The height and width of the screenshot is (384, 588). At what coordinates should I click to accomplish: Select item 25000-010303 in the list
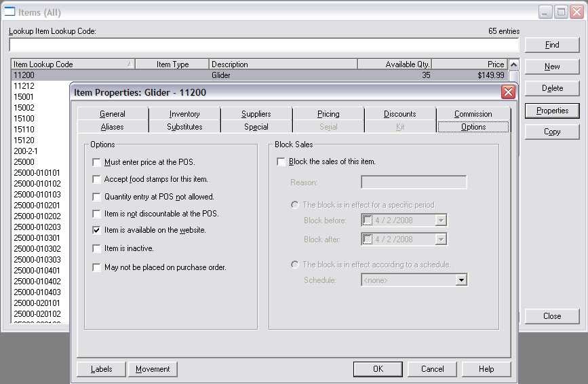click(x=37, y=259)
